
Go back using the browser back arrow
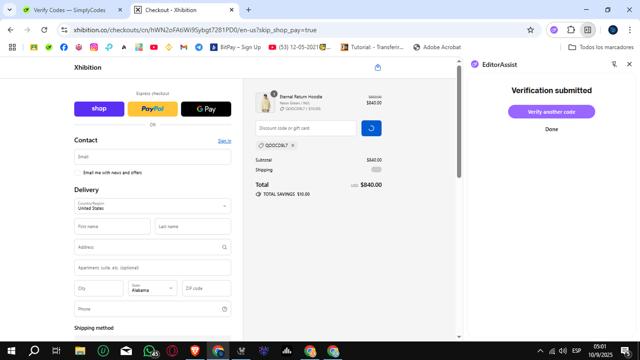click(11, 30)
